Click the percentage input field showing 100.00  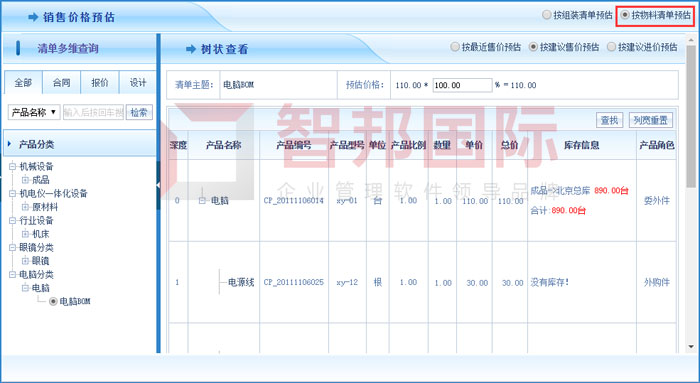(462, 85)
